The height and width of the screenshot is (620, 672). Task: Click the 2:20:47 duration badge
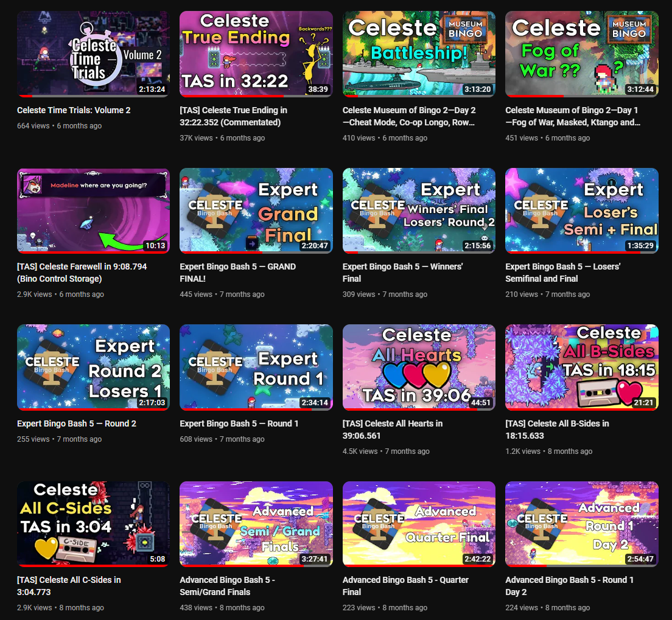(x=315, y=246)
